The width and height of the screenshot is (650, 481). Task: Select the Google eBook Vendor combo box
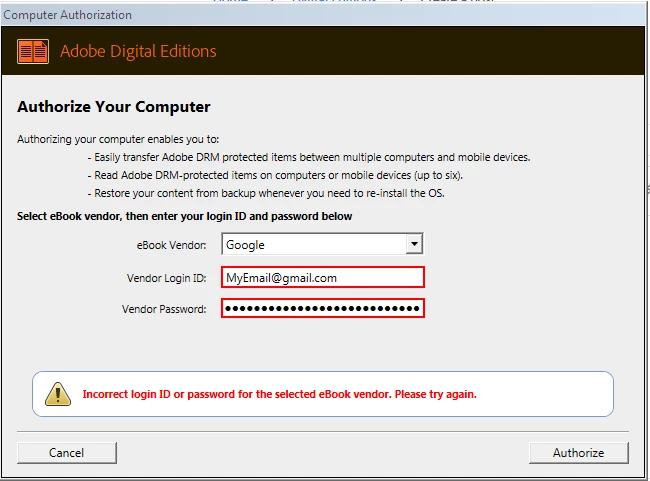[323, 244]
